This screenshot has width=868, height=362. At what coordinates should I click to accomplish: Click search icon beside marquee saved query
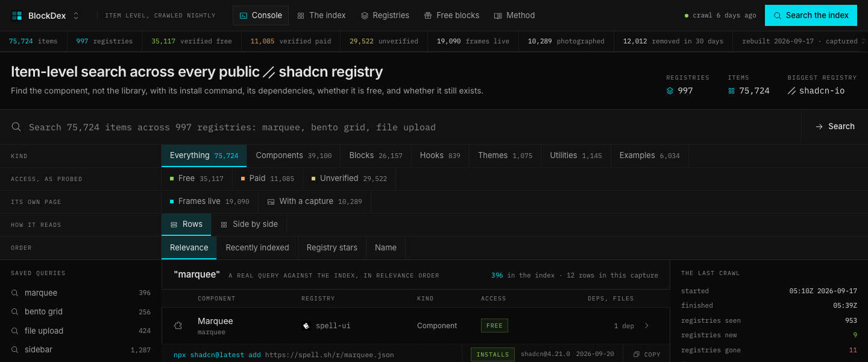[x=15, y=293]
